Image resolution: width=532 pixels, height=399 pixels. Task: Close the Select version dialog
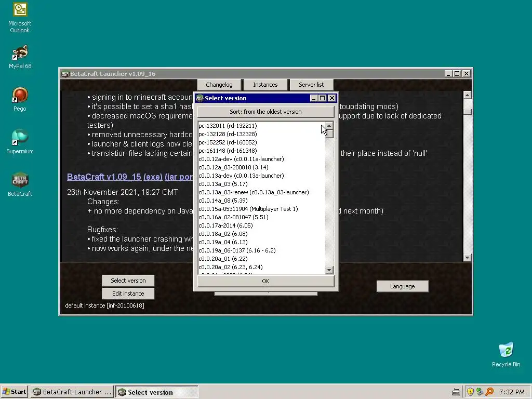coord(332,98)
